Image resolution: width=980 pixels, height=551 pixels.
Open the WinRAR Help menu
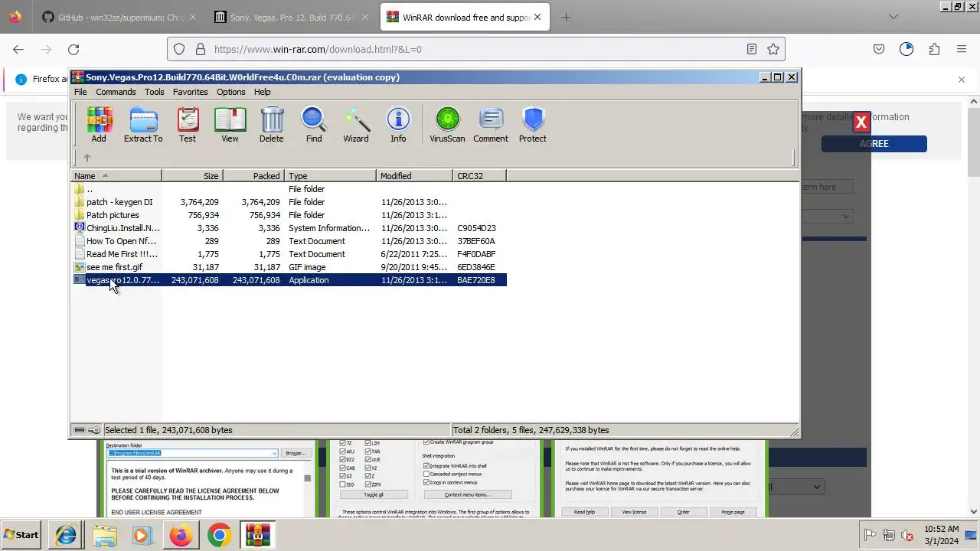pos(263,92)
